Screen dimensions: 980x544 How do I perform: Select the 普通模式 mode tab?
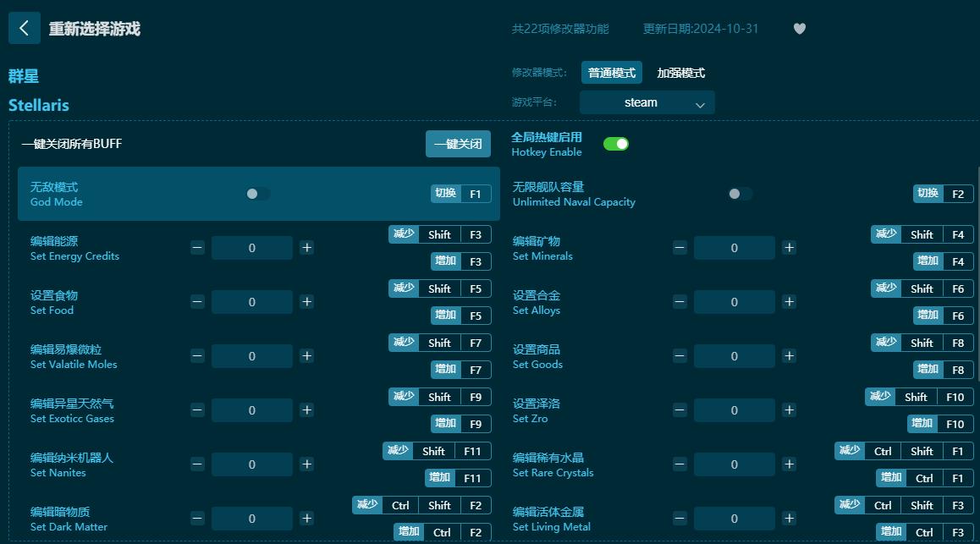tap(611, 73)
